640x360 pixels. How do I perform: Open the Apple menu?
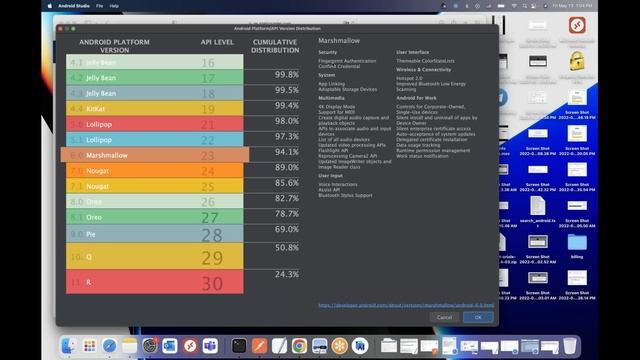pyautogui.click(x=50, y=6)
